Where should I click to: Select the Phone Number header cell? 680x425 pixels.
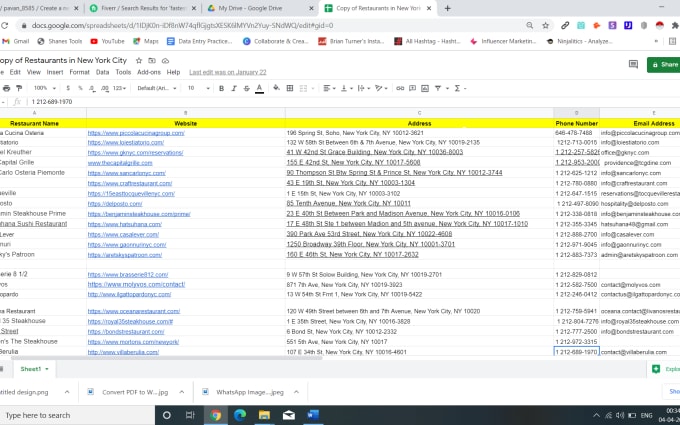pyautogui.click(x=576, y=123)
